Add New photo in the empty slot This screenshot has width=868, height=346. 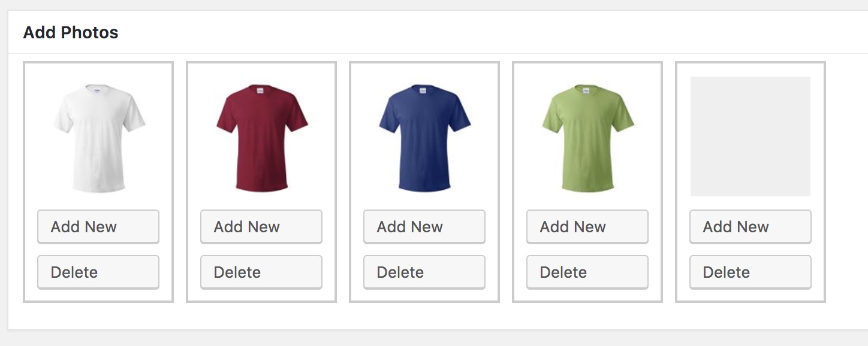[751, 227]
